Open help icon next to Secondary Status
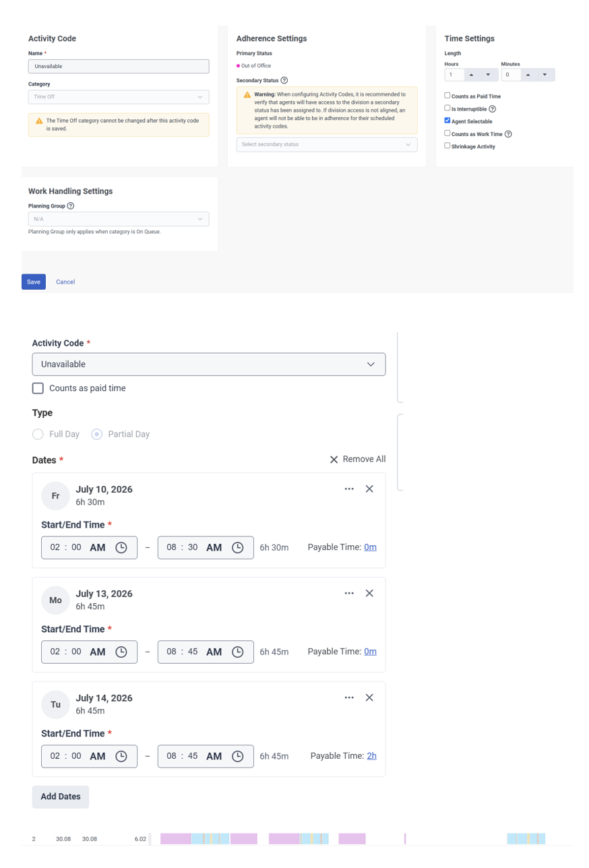 pos(284,80)
